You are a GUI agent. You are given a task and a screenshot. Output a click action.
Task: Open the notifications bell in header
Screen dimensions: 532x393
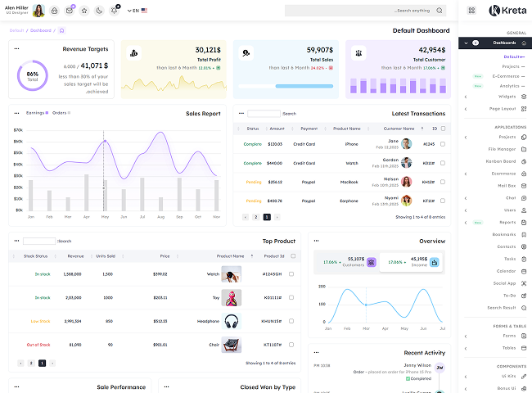[115, 11]
